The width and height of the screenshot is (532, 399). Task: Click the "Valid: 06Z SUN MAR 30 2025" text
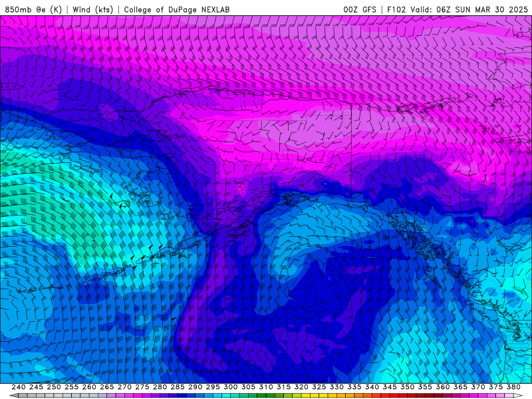click(469, 9)
